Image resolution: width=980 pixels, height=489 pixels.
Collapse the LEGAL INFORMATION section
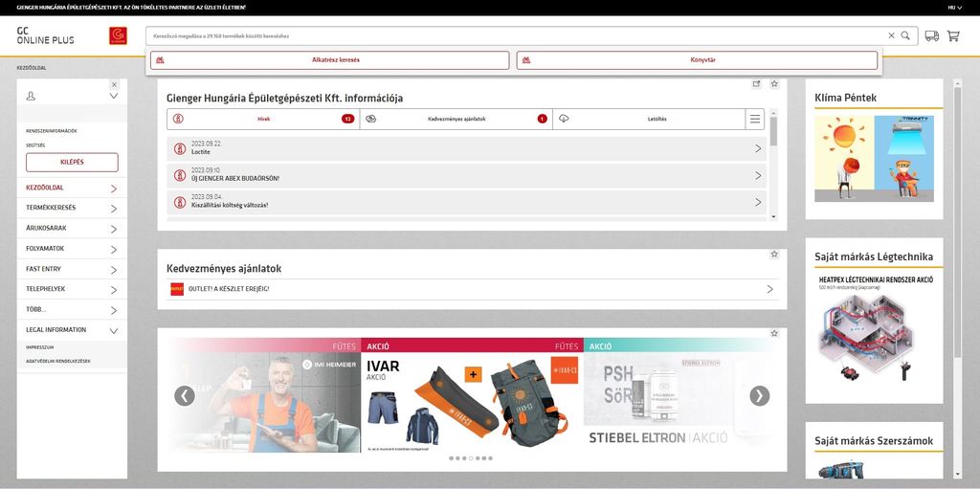coord(72,329)
